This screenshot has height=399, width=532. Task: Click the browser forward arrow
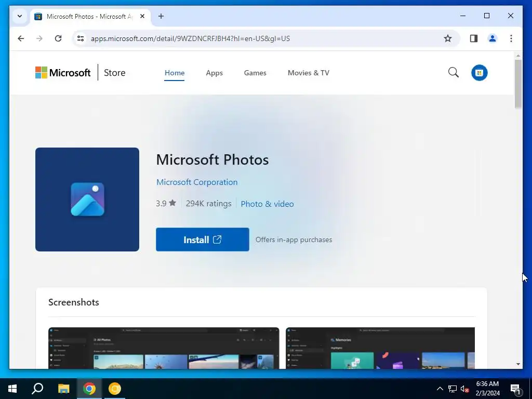click(39, 38)
